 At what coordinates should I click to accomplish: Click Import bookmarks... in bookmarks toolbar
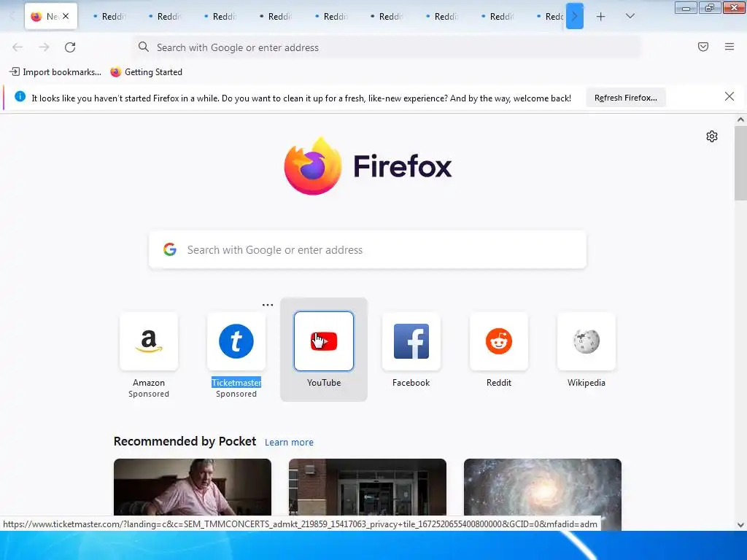pos(55,72)
